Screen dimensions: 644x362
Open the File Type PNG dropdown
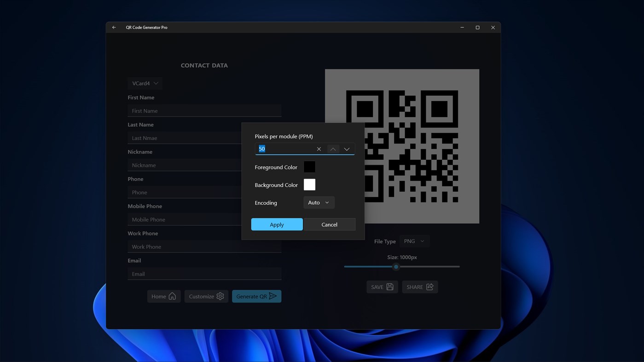[x=414, y=241]
